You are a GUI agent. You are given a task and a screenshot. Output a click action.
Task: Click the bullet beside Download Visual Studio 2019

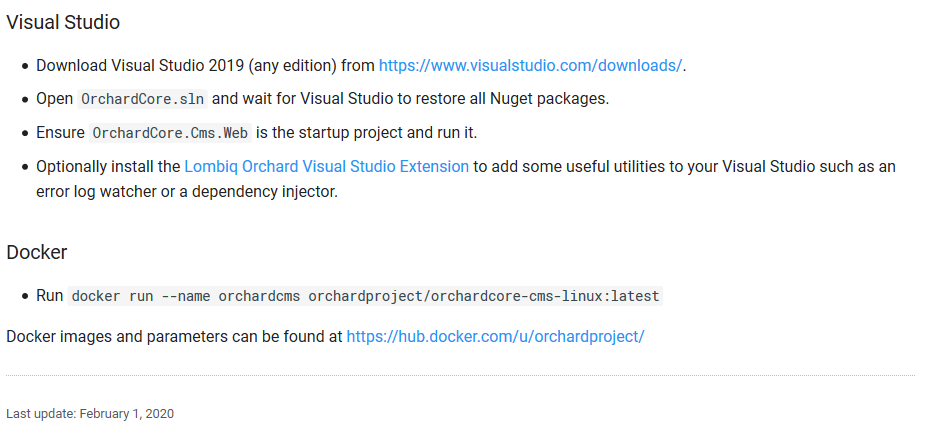tap(25, 66)
